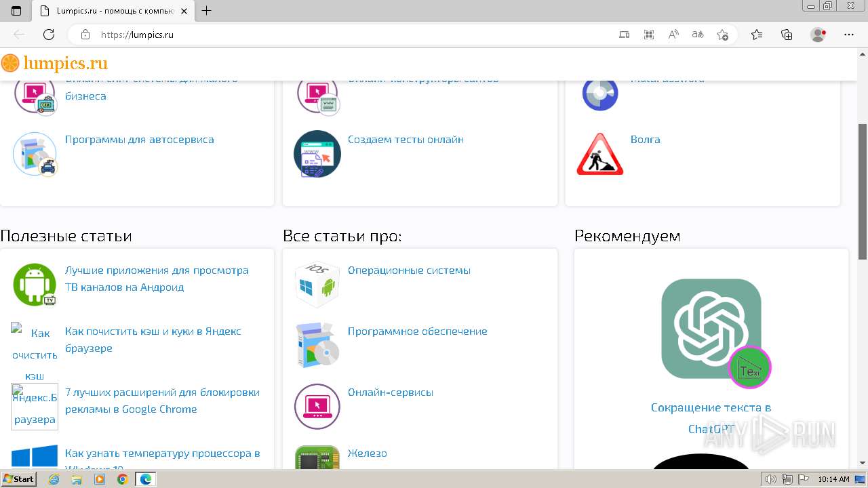Add page to favorites star icon

[723, 35]
